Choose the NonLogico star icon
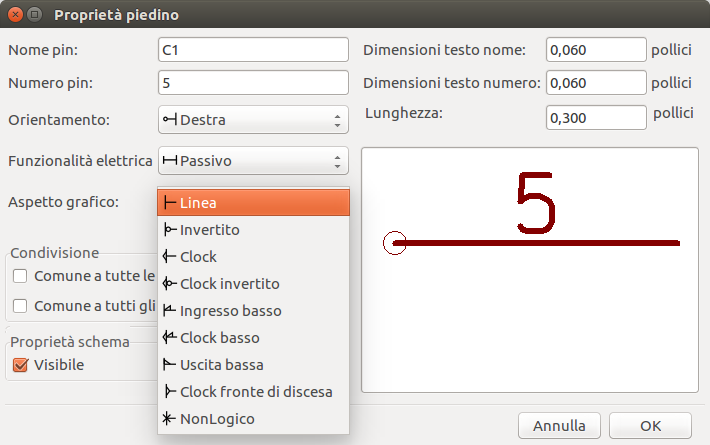710x445 pixels. (170, 419)
